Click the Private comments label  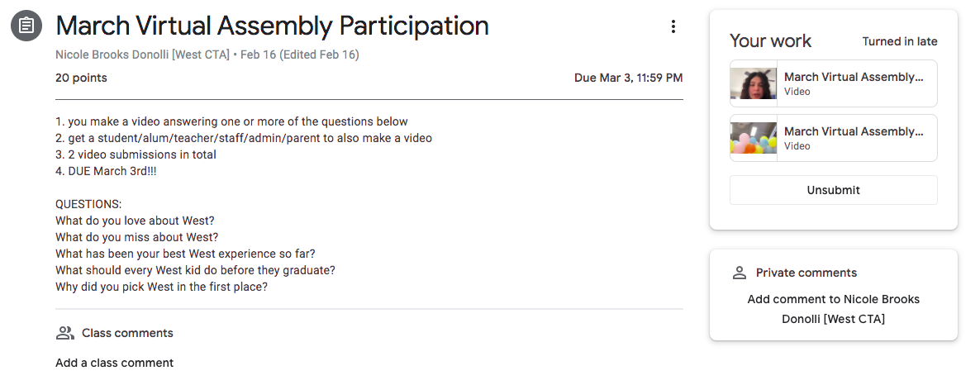tap(806, 273)
